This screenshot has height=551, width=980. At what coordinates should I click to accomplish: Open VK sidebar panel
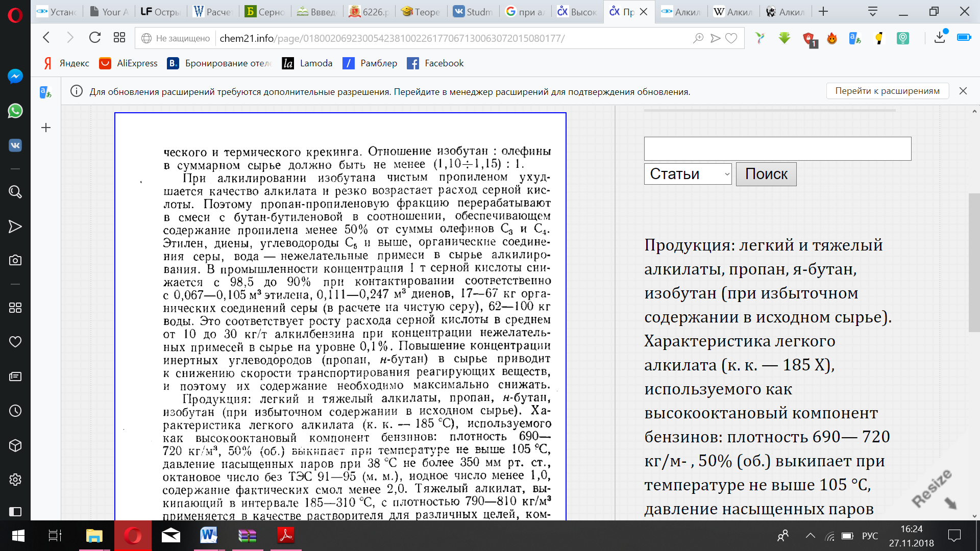15,145
